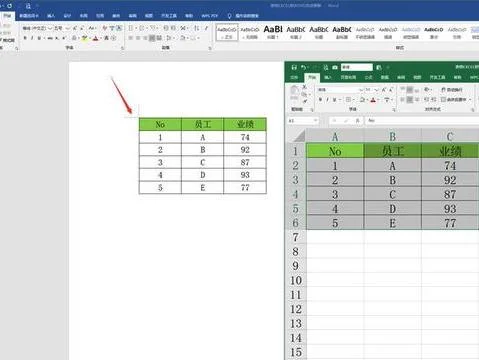Screen dimensions: 479x360
Task: Click Excel cut scissors icon
Action: [x=304, y=87]
